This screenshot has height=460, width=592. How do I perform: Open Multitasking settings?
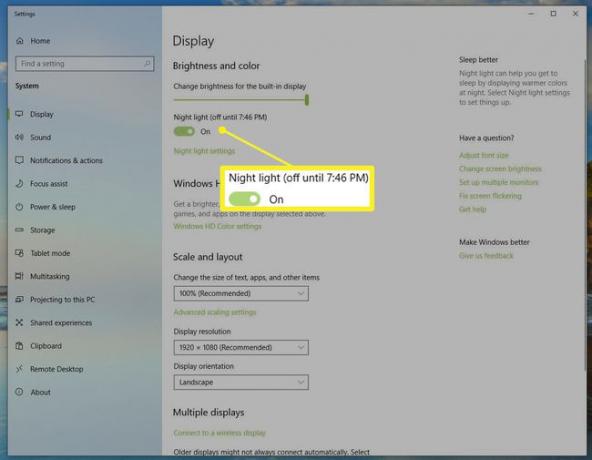50,276
